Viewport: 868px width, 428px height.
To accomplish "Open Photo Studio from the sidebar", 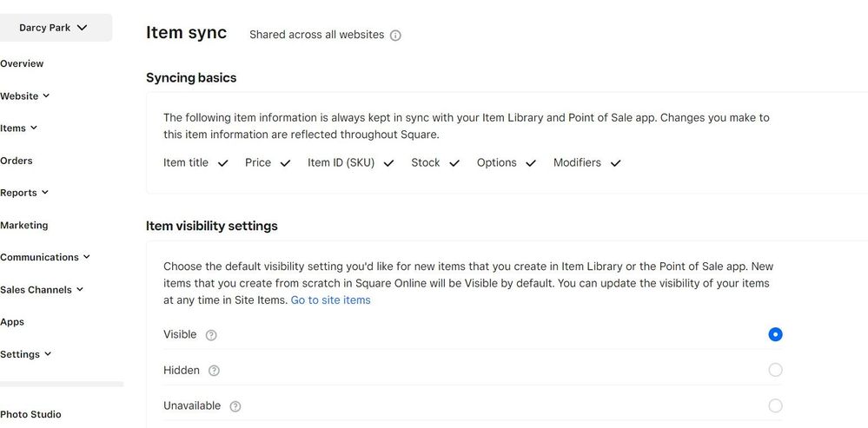I will pos(30,415).
